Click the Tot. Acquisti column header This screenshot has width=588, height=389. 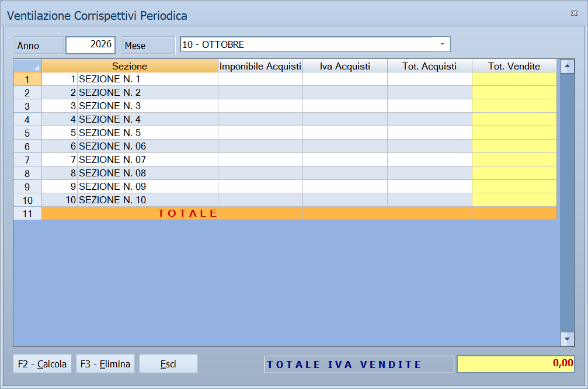pos(430,66)
